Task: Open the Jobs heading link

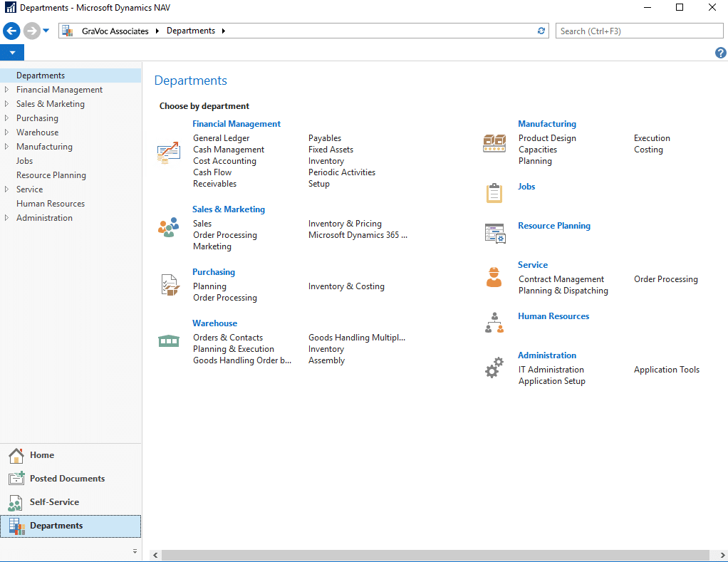Action: click(x=526, y=186)
